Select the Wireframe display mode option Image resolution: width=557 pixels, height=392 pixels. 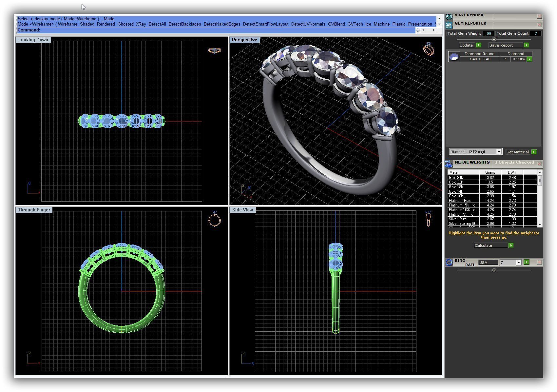coord(68,24)
